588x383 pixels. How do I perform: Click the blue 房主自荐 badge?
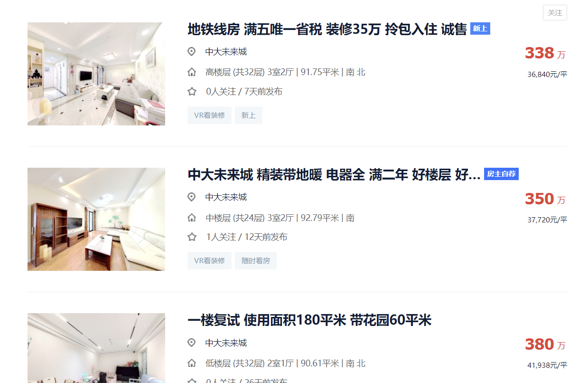point(501,174)
